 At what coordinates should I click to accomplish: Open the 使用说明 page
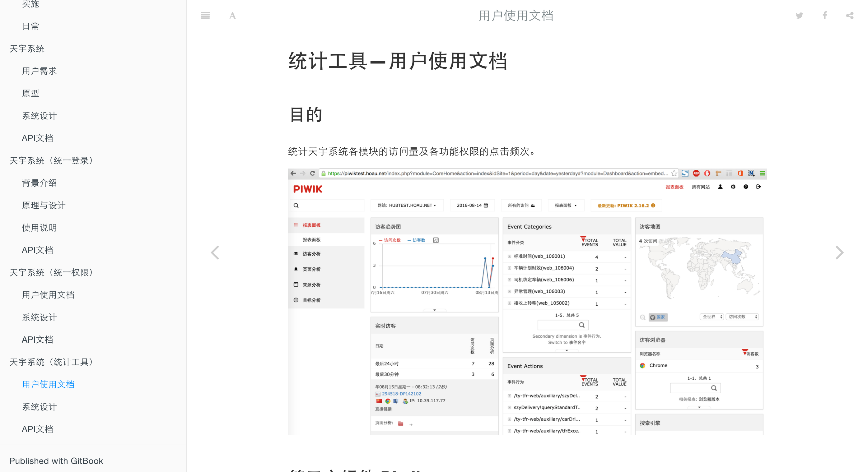tap(39, 228)
